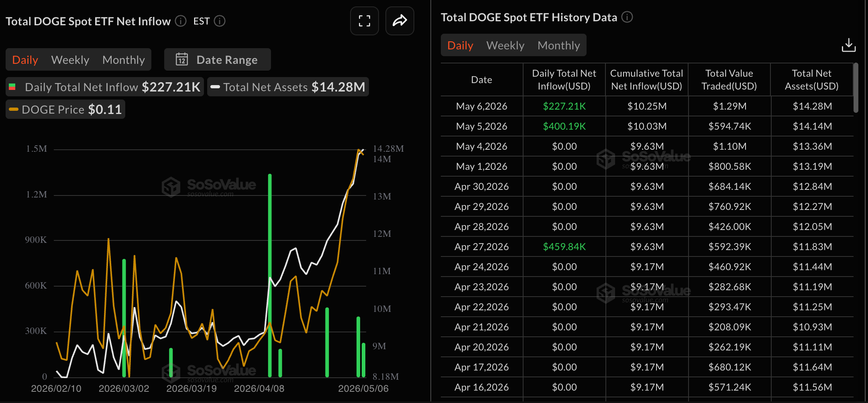Switch History Data to Weekly
This screenshot has height=403, width=868.
pyautogui.click(x=505, y=45)
